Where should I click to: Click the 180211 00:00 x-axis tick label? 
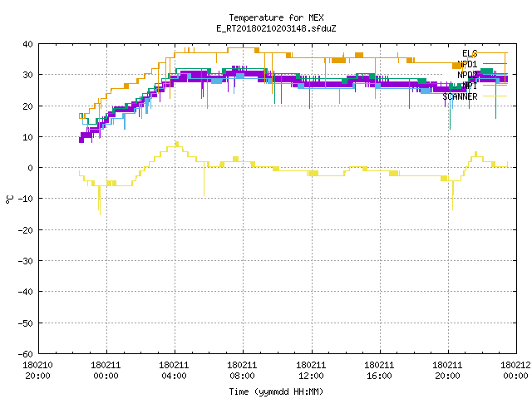click(106, 371)
